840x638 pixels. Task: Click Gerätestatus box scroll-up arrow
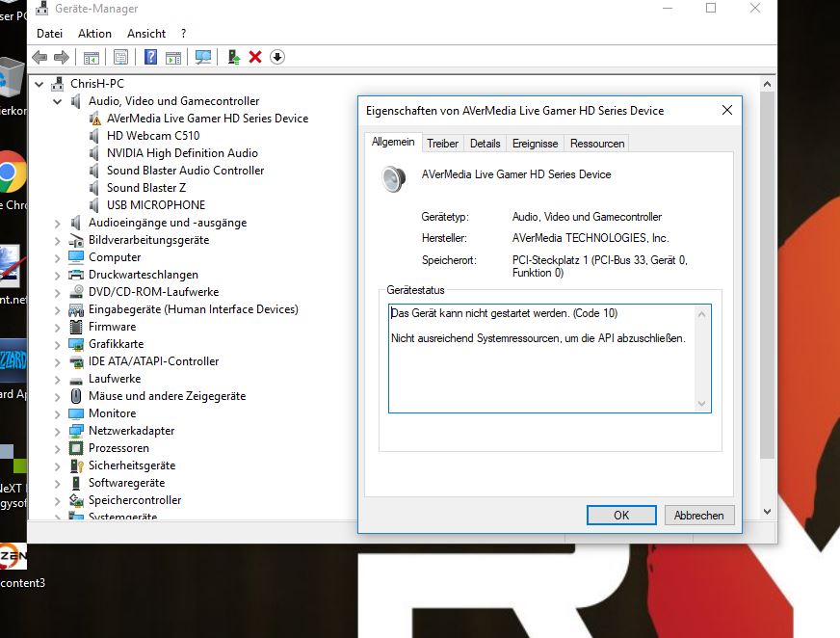click(x=702, y=314)
